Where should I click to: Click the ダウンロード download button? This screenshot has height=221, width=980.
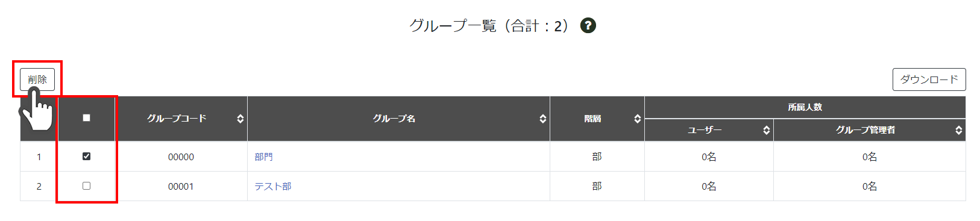pos(929,79)
